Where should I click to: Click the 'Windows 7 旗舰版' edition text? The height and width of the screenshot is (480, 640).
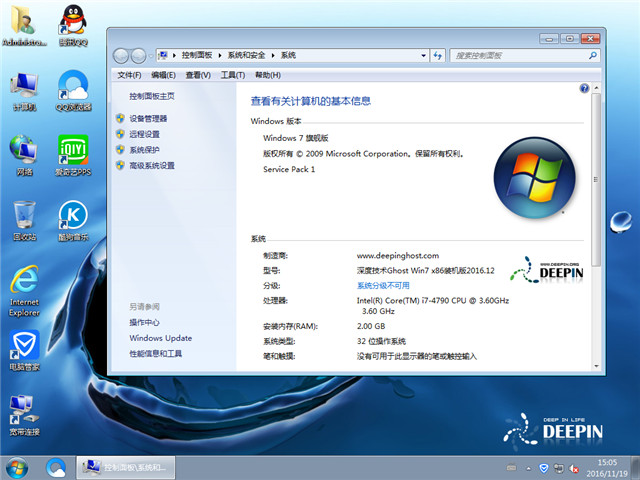click(296, 138)
